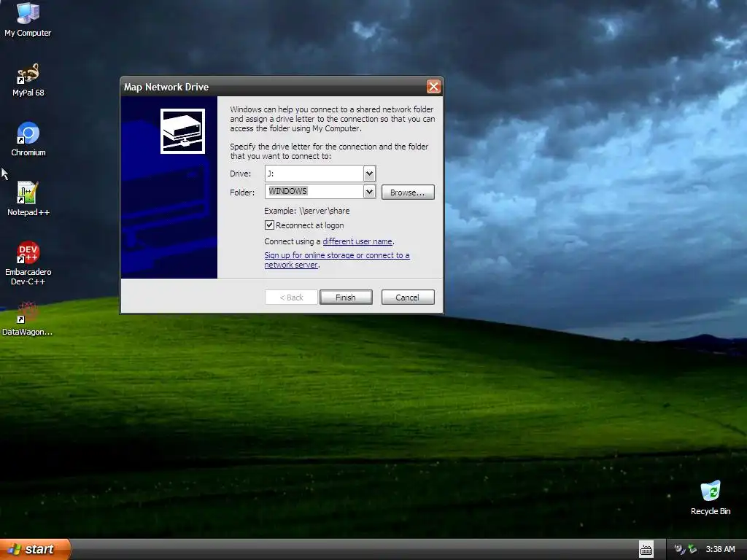Select the Chromium desktop shortcut
The image size is (747, 560).
click(28, 139)
